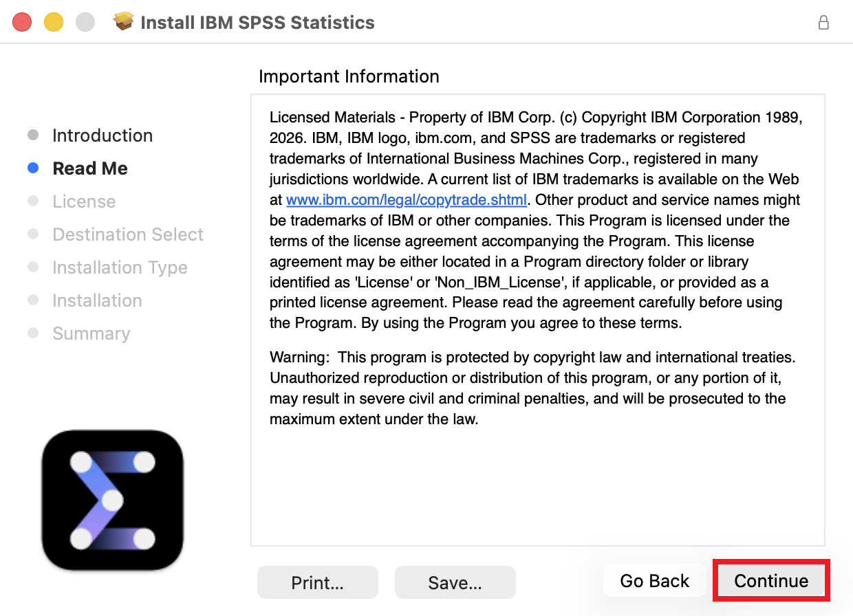
Task: Click inside the Important Information text area
Action: point(538,320)
